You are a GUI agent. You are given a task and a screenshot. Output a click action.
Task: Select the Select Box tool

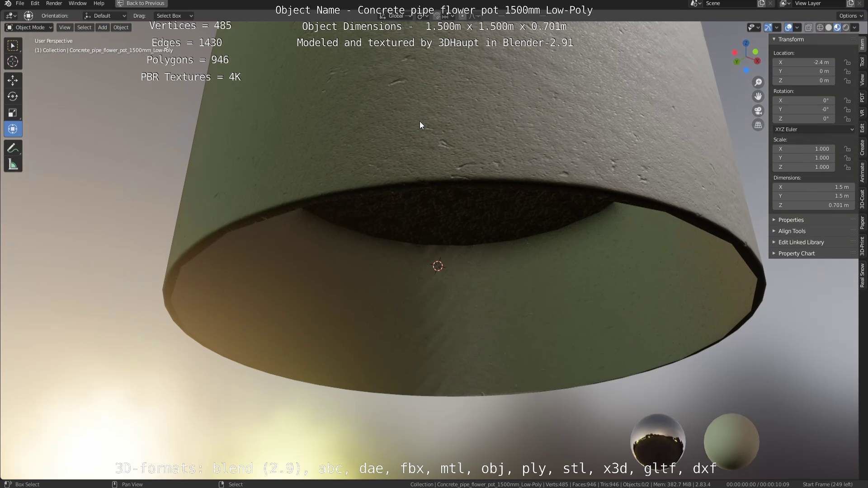[13, 45]
